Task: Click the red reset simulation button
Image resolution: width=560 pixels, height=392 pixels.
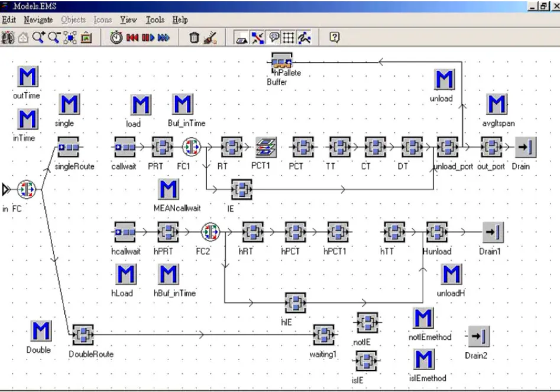Action: 132,37
